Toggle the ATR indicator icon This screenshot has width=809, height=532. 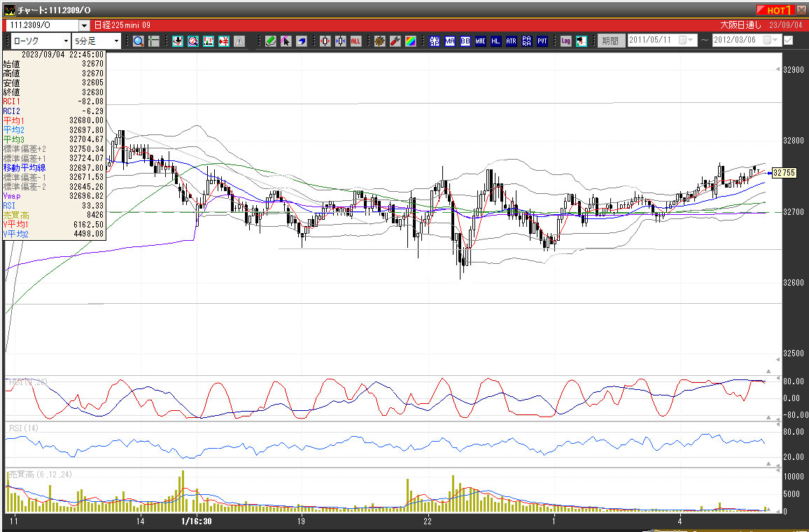(x=512, y=41)
